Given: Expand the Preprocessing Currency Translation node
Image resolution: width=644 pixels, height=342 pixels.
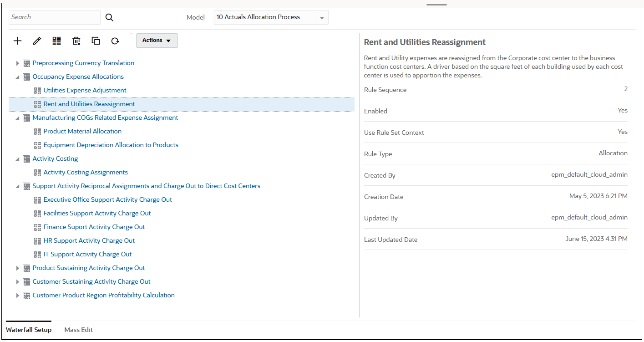Looking at the screenshot, I should click(x=17, y=63).
